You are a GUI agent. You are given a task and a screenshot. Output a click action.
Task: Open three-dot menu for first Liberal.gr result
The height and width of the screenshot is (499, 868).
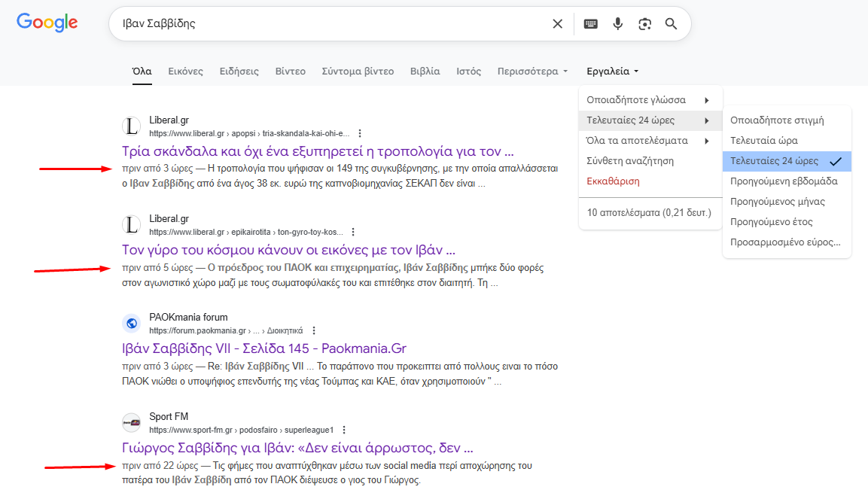tap(360, 133)
